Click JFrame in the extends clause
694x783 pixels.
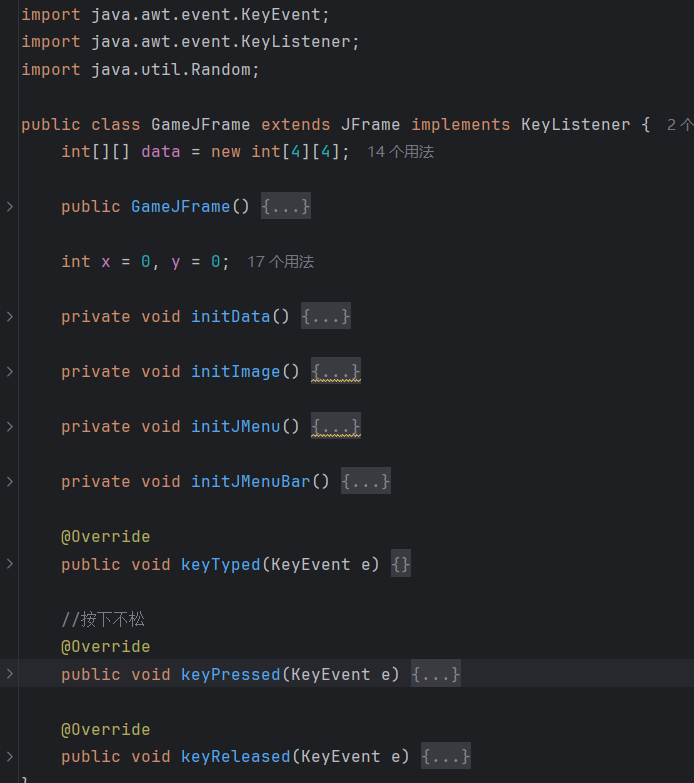coord(370,124)
